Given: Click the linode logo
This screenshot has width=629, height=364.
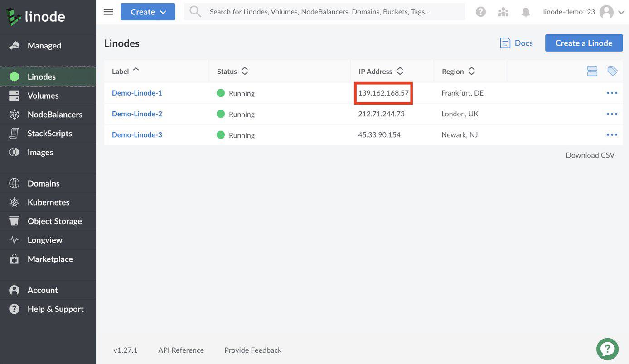Looking at the screenshot, I should coord(36,17).
